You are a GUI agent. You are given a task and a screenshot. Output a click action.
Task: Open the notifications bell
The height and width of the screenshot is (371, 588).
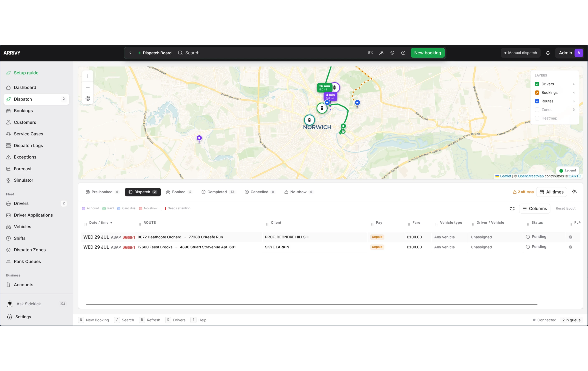tap(548, 53)
